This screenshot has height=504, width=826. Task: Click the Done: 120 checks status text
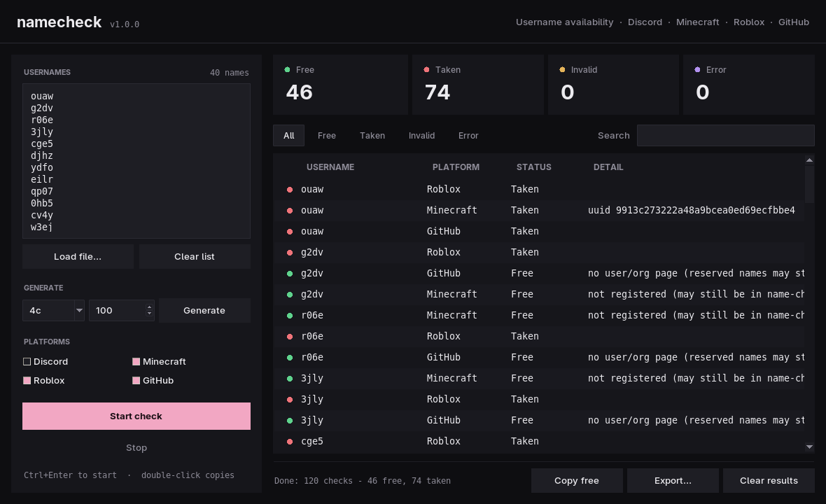click(x=363, y=481)
